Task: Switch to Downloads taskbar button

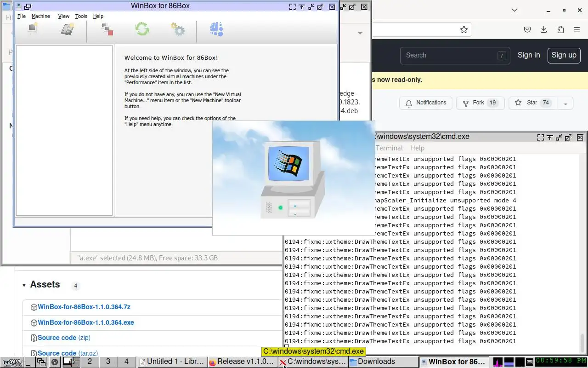Action: (x=383, y=362)
